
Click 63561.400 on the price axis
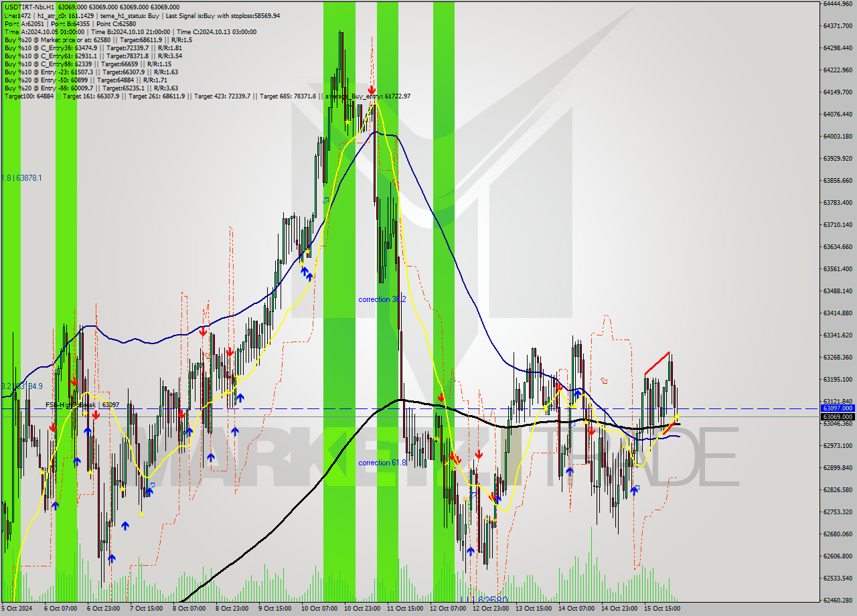[838, 268]
